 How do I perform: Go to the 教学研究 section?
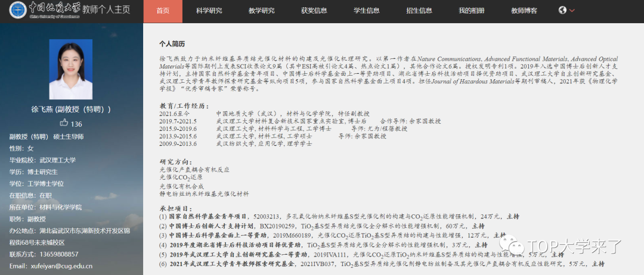[x=261, y=11]
